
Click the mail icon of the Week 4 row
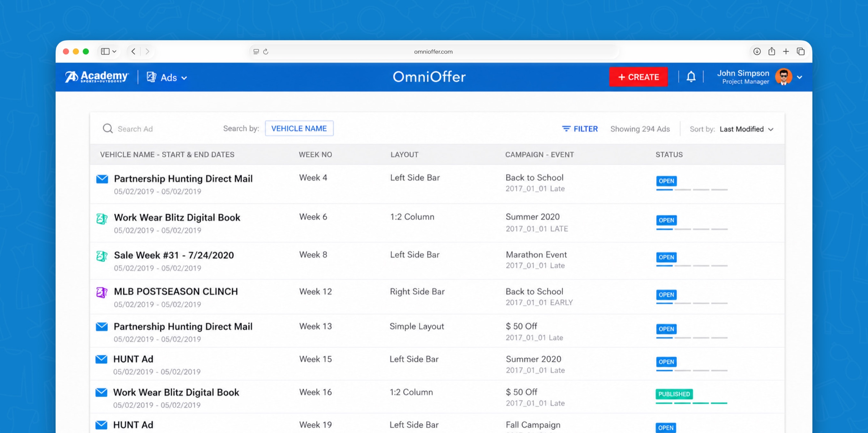tap(102, 179)
